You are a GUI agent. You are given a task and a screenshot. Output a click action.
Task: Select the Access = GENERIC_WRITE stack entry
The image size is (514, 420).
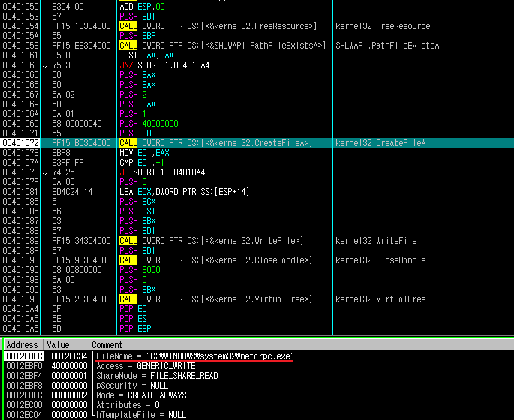[x=146, y=365]
